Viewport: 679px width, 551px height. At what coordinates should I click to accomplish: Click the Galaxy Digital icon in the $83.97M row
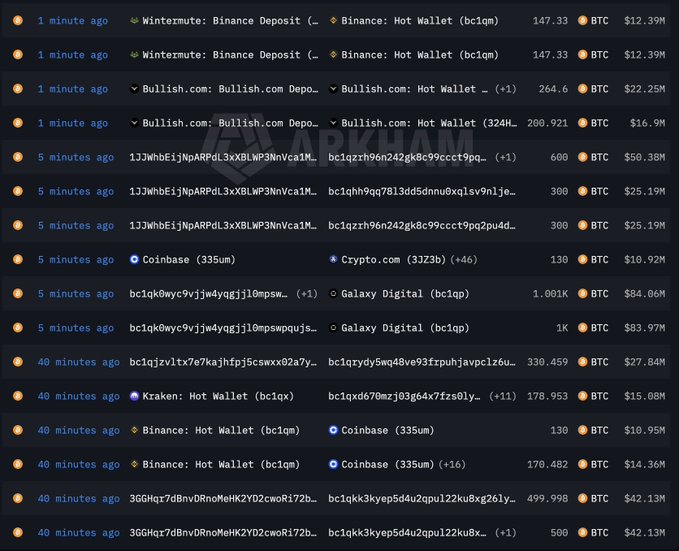pyautogui.click(x=333, y=328)
